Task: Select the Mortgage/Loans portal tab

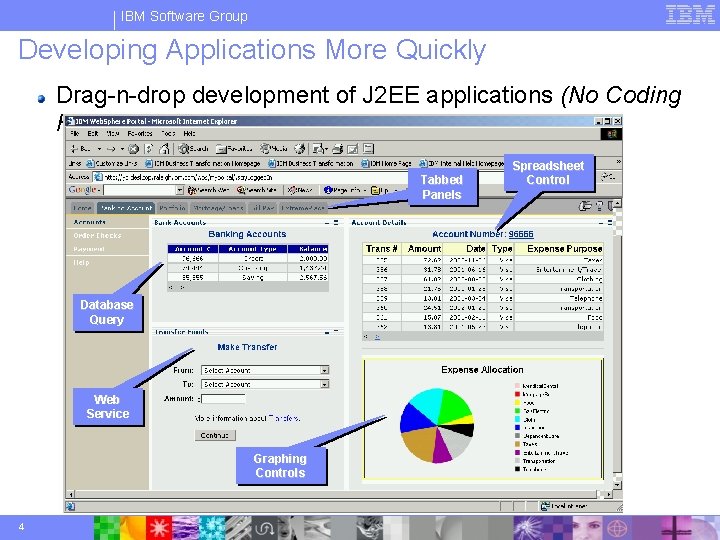Action: 218,208
